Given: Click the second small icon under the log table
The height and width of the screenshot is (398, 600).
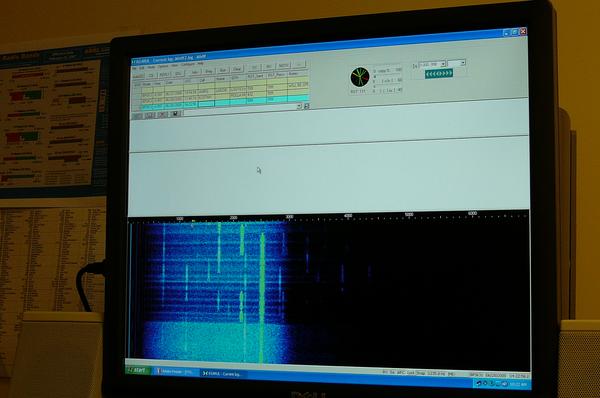Looking at the screenshot, I should 149,115.
